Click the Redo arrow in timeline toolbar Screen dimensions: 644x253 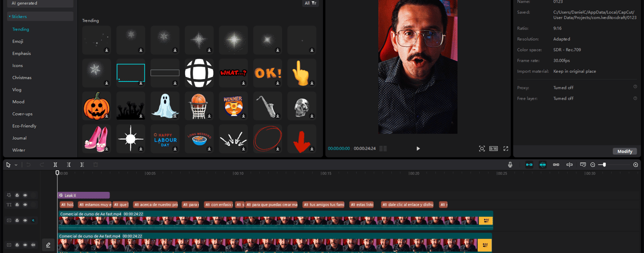point(42,165)
